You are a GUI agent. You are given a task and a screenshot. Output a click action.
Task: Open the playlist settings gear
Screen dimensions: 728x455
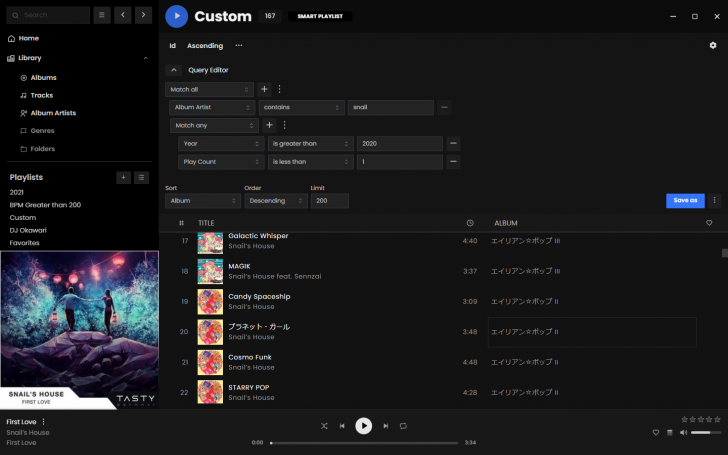click(712, 45)
